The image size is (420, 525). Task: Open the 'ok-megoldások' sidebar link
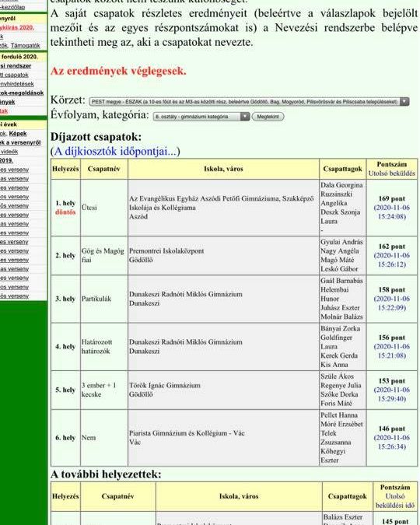pos(22,93)
